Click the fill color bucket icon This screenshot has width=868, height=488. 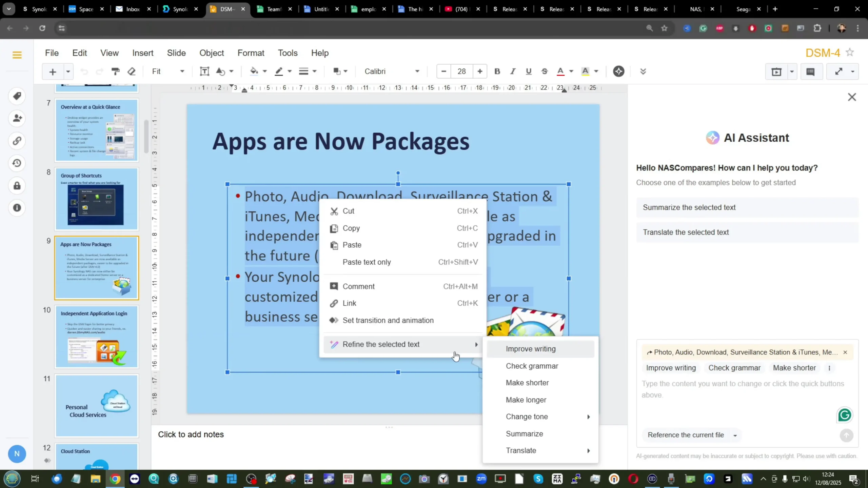[254, 72]
